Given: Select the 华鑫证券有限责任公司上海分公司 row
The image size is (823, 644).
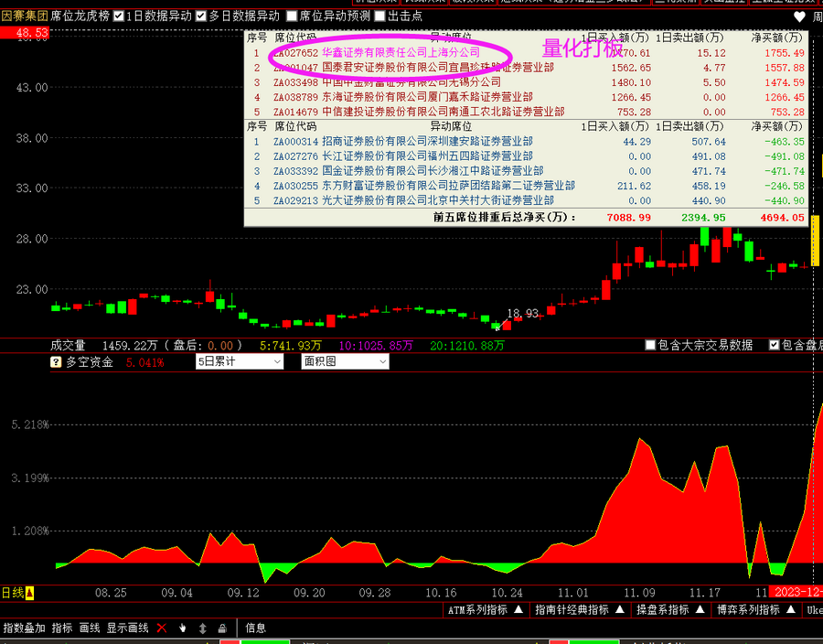Looking at the screenshot, I should click(526, 53).
